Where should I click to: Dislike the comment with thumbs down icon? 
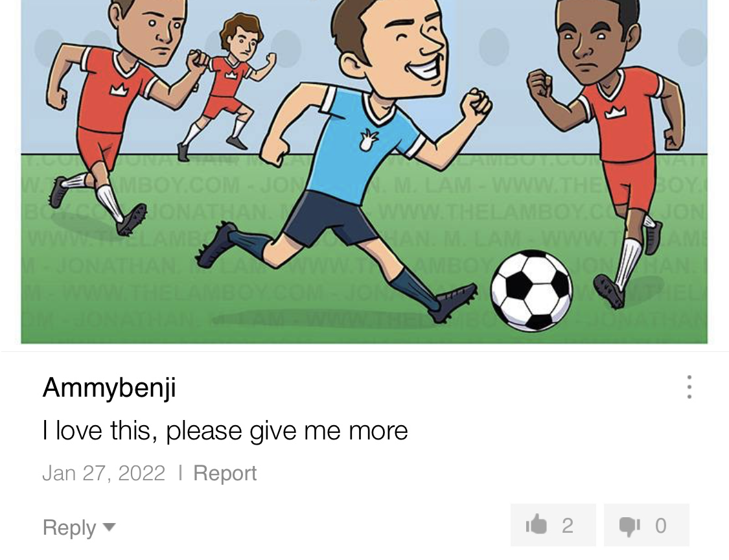point(646,525)
